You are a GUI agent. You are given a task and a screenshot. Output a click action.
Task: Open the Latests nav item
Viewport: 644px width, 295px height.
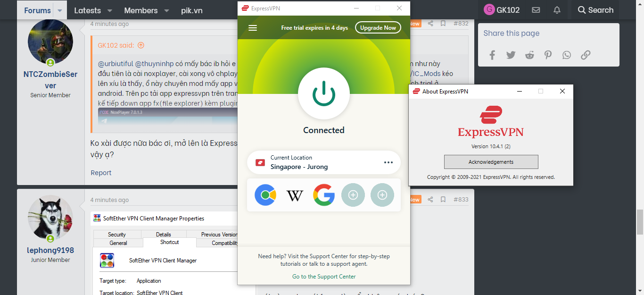tap(88, 10)
